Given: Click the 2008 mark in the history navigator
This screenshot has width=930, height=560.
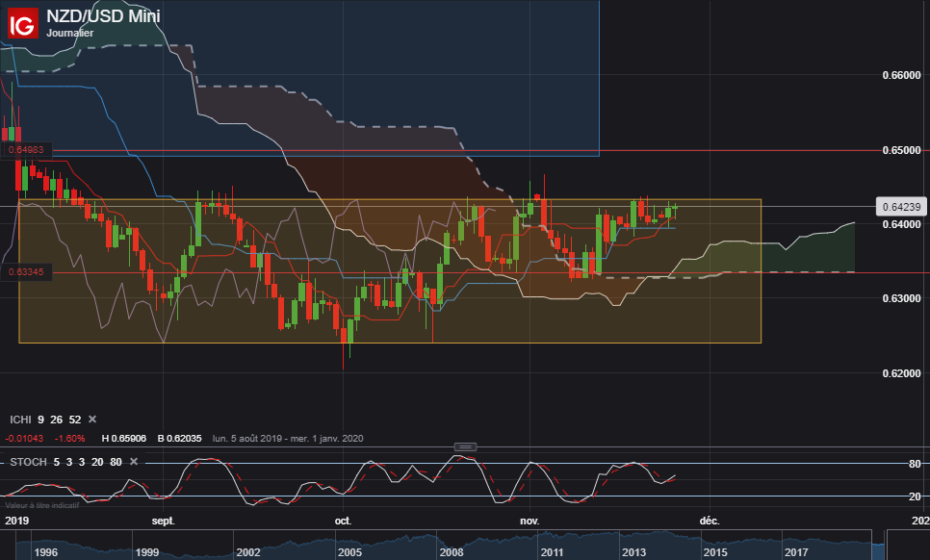Looking at the screenshot, I should pyautogui.click(x=451, y=552).
